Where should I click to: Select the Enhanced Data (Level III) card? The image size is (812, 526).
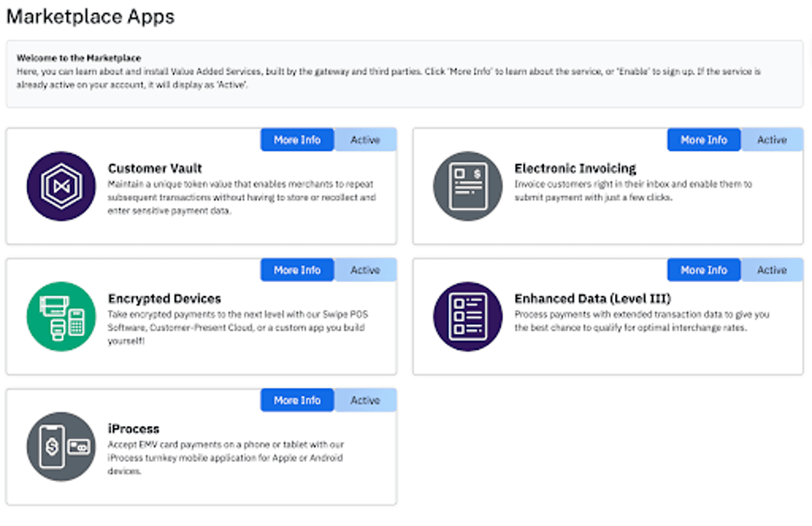point(608,315)
